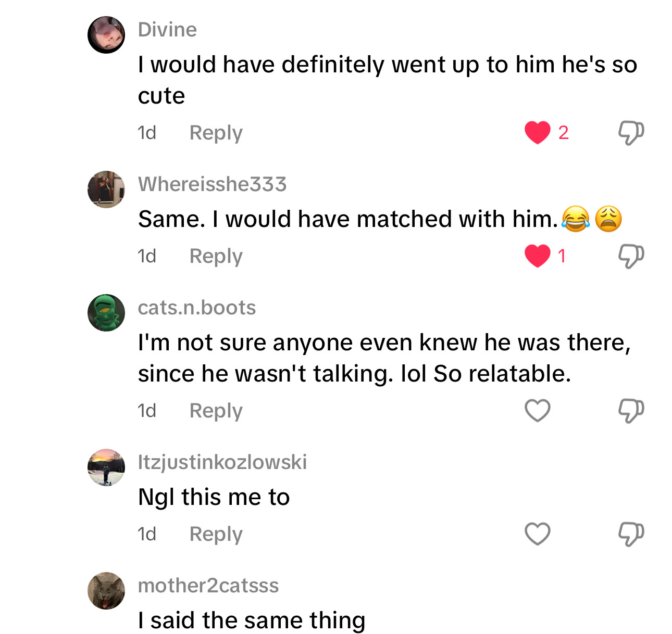Reply to the cats.n.boots comment
This screenshot has width=672, height=634.
pyautogui.click(x=216, y=411)
